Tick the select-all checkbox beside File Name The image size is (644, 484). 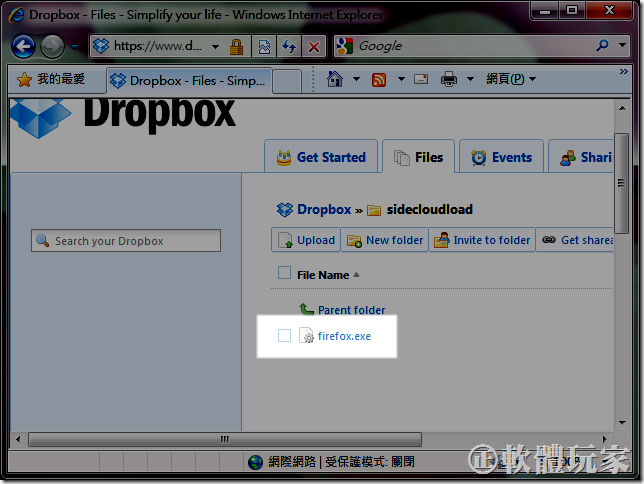tap(284, 273)
